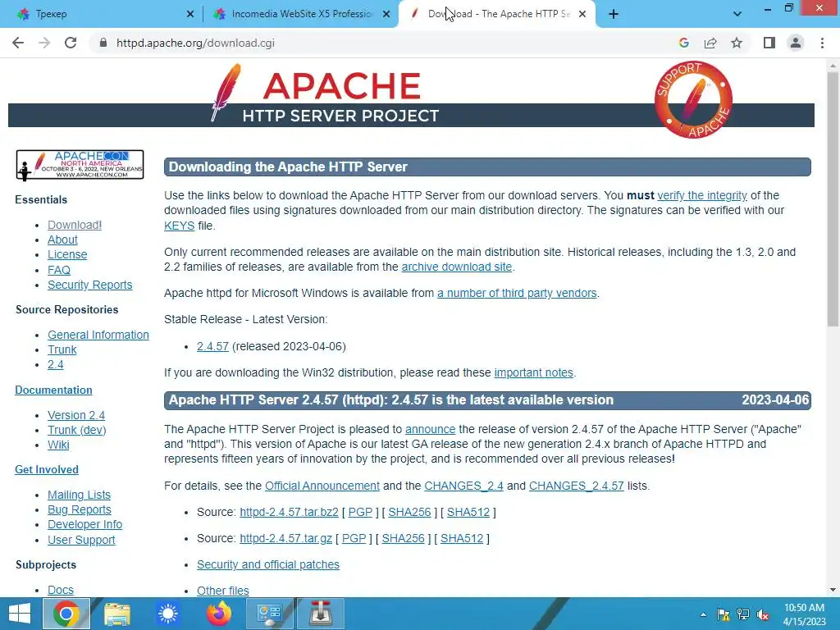The height and width of the screenshot is (630, 840).
Task: Open the ApacheCon North America banner
Action: (x=80, y=164)
